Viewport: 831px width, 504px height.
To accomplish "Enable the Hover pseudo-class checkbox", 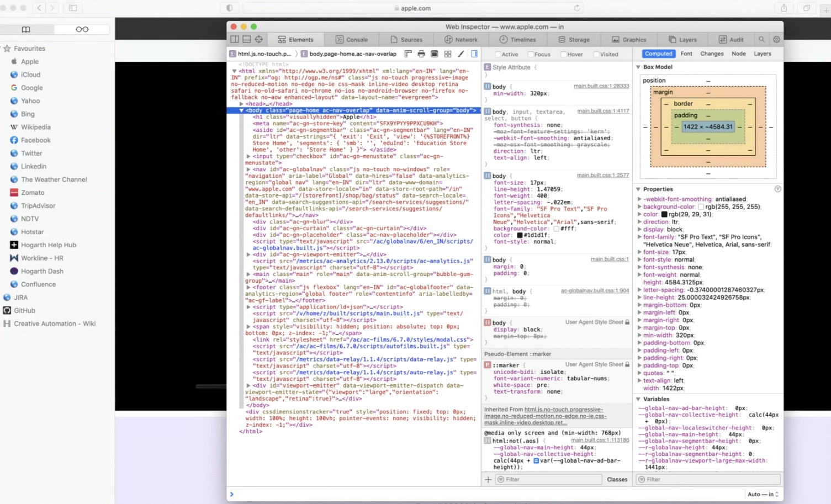I will click(x=564, y=54).
